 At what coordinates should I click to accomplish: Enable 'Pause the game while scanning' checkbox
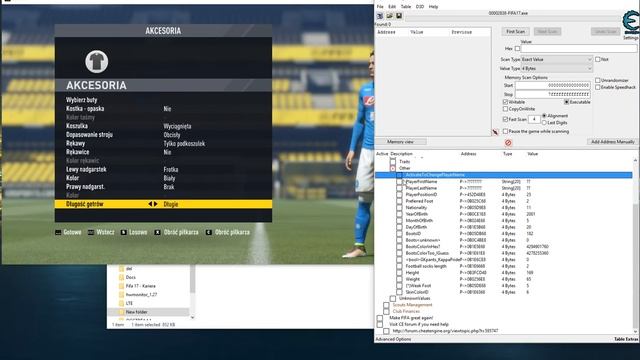(x=505, y=131)
